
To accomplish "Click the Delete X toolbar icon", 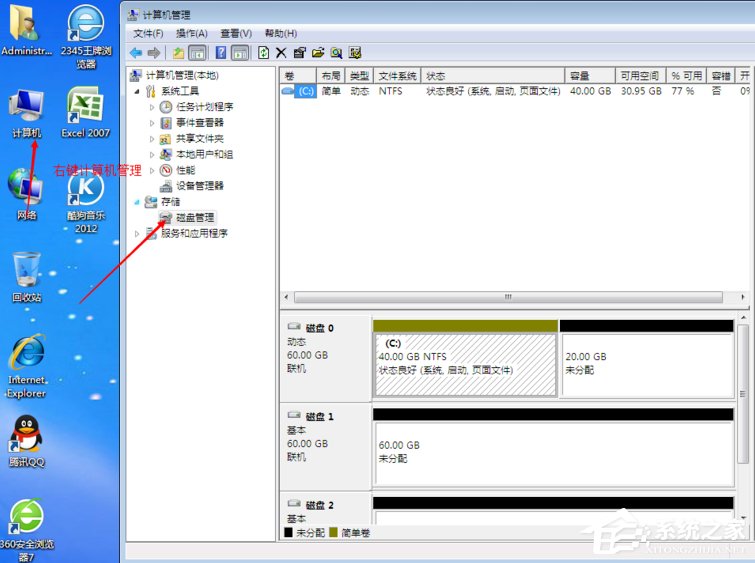I will pos(281,52).
